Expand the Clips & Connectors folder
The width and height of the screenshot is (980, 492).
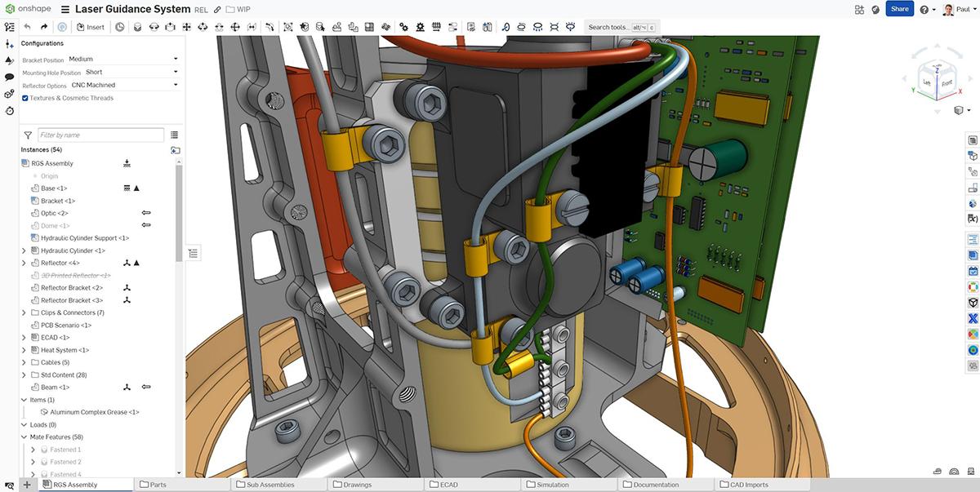pos(23,312)
